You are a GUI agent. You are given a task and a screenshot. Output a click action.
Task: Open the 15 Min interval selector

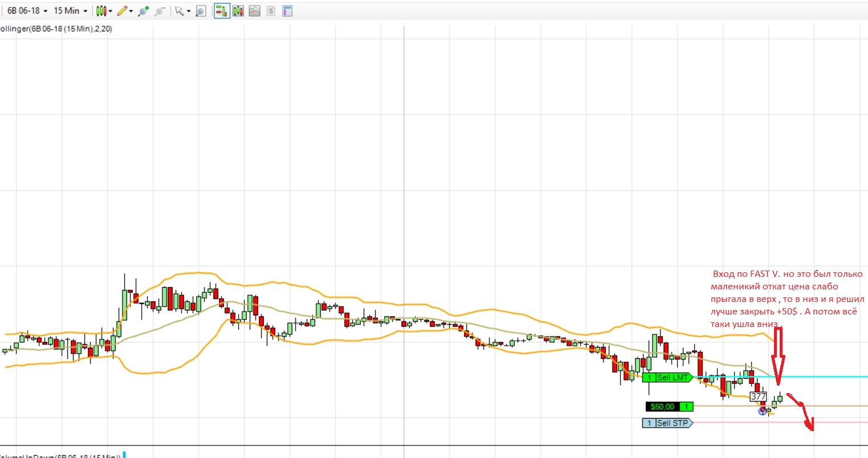pyautogui.click(x=71, y=11)
